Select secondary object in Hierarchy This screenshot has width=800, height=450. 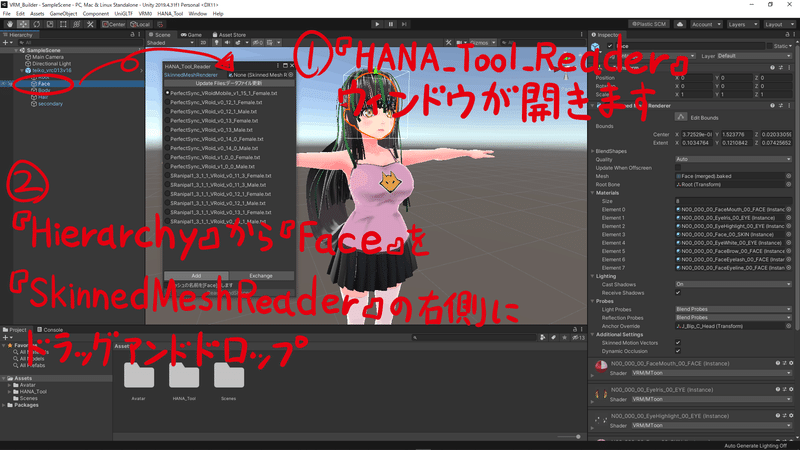(x=50, y=104)
